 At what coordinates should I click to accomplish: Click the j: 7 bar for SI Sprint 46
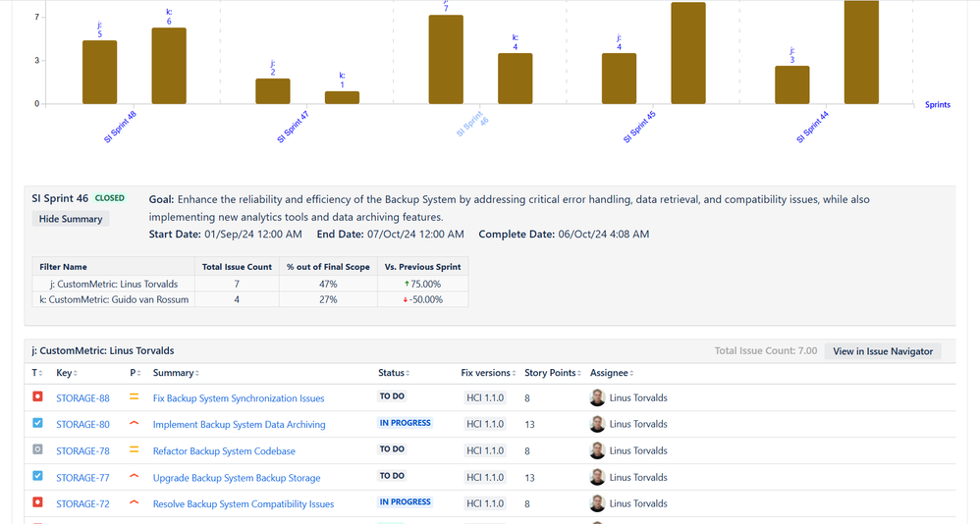[x=446, y=59]
